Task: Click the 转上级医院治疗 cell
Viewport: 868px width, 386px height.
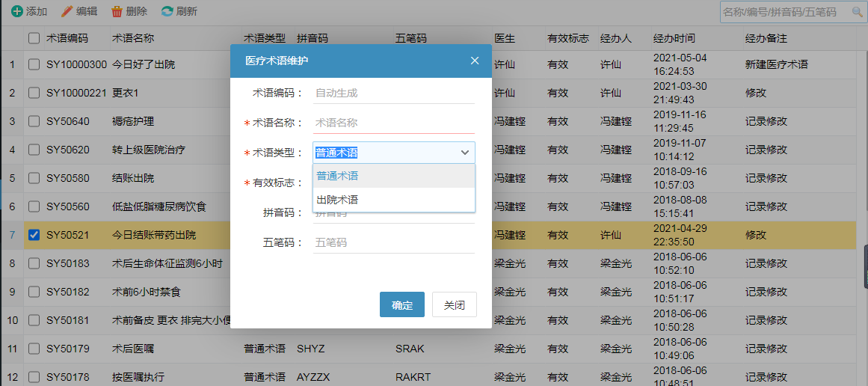Action: (148, 150)
